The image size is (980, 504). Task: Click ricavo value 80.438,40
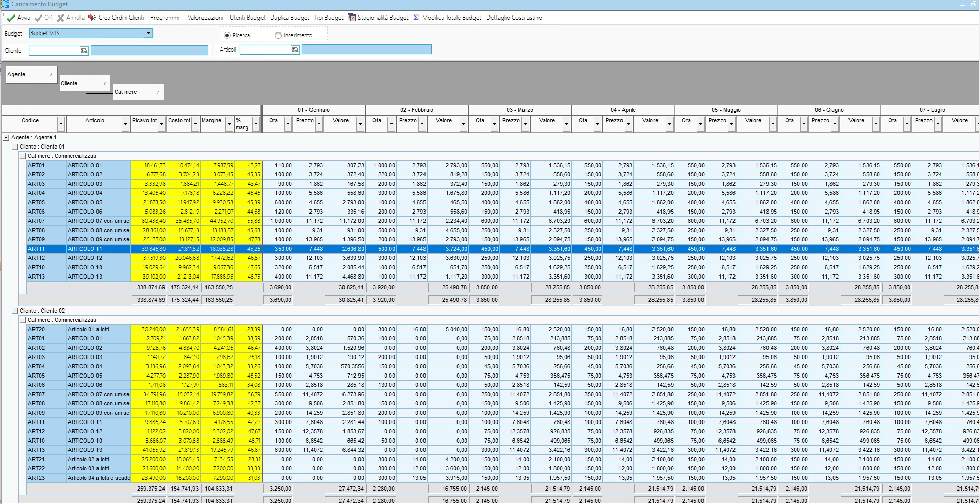[149, 221]
